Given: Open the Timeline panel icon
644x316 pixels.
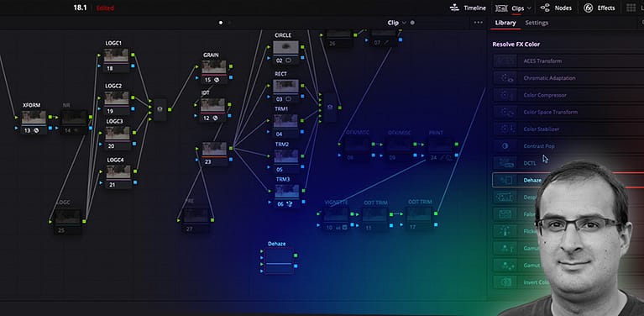Looking at the screenshot, I should tap(454, 8).
